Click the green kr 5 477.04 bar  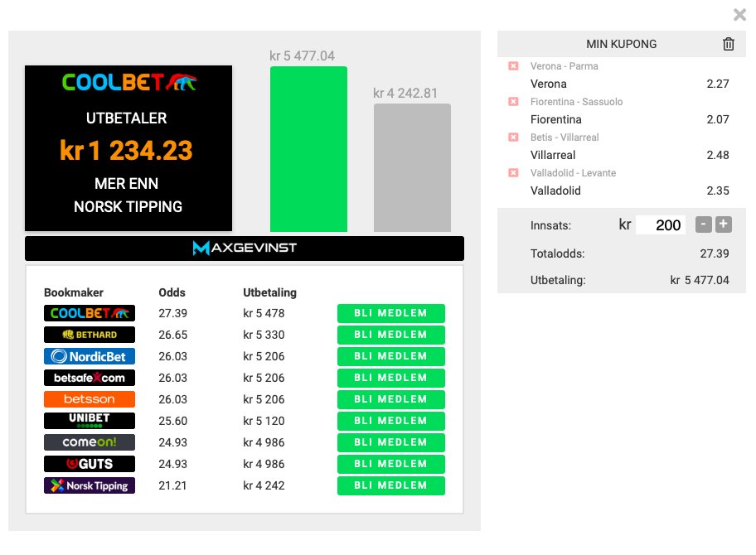308,149
